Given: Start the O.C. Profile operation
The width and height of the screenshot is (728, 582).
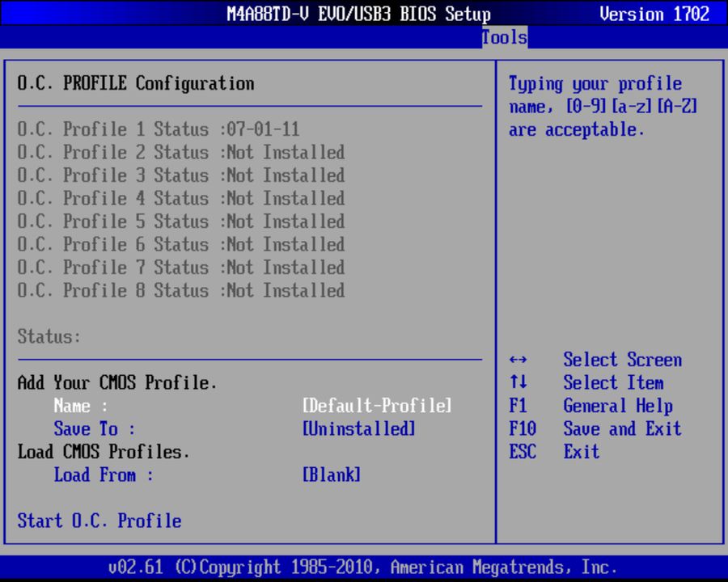Looking at the screenshot, I should (99, 521).
